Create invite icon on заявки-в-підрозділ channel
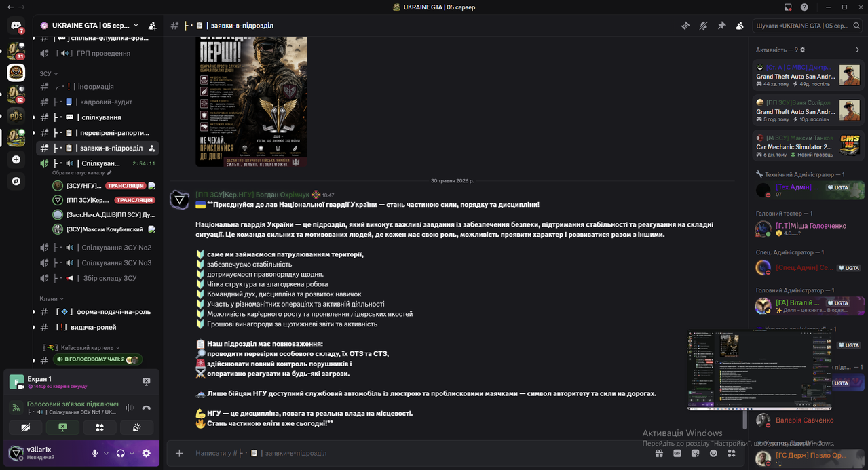This screenshot has height=470, width=868. coord(152,148)
